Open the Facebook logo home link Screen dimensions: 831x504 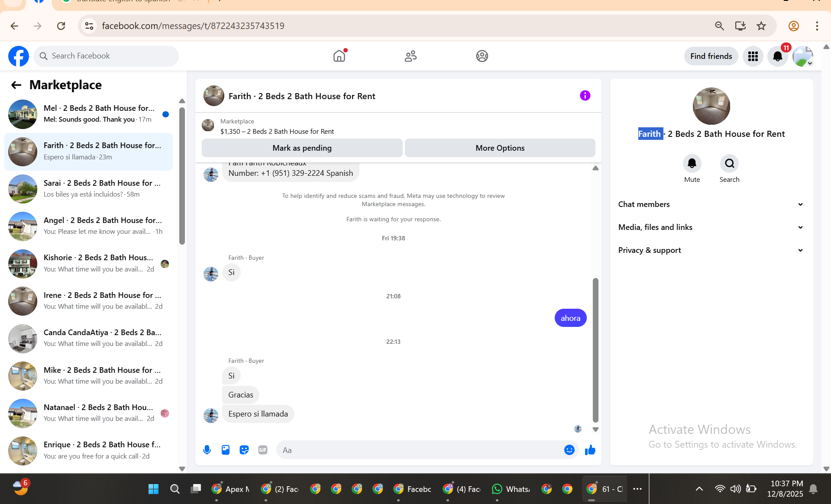click(x=19, y=56)
